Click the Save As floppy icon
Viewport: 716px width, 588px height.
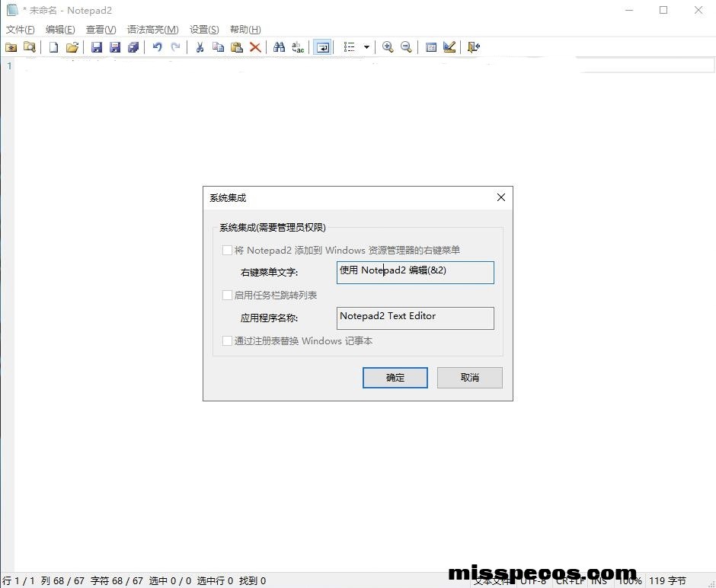pyautogui.click(x=114, y=47)
